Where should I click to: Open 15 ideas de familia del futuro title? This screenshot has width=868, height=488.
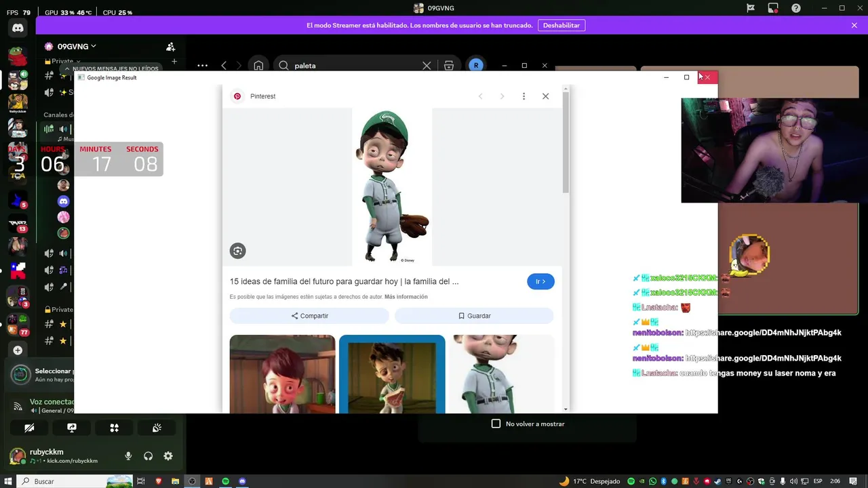point(344,281)
